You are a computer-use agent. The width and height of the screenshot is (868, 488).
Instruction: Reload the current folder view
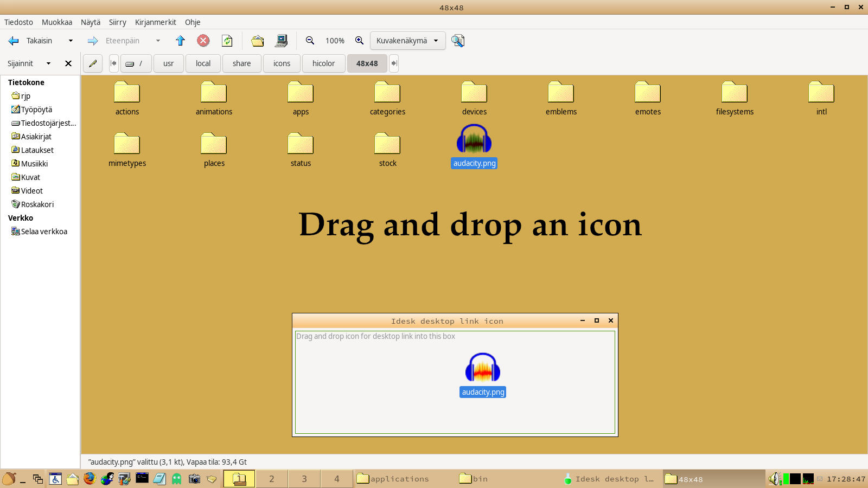coord(227,41)
